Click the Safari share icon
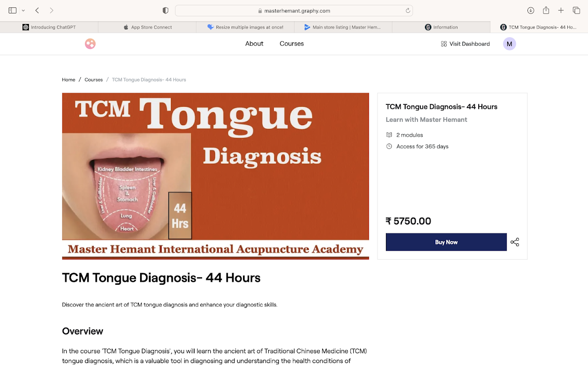 (546, 10)
